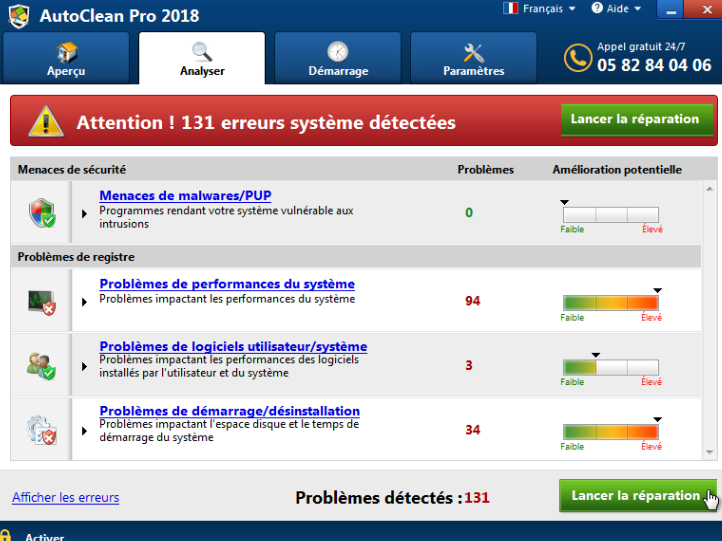Click the malware shield icon
The image size is (722, 541).
tap(41, 212)
